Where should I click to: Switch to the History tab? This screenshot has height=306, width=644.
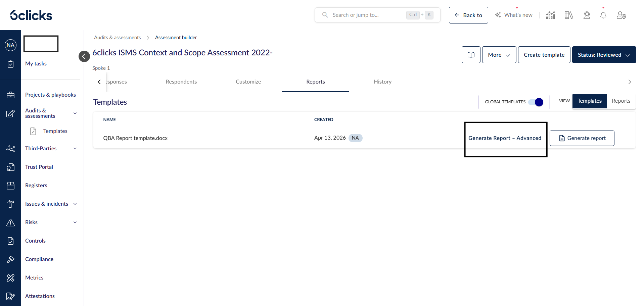(382, 82)
